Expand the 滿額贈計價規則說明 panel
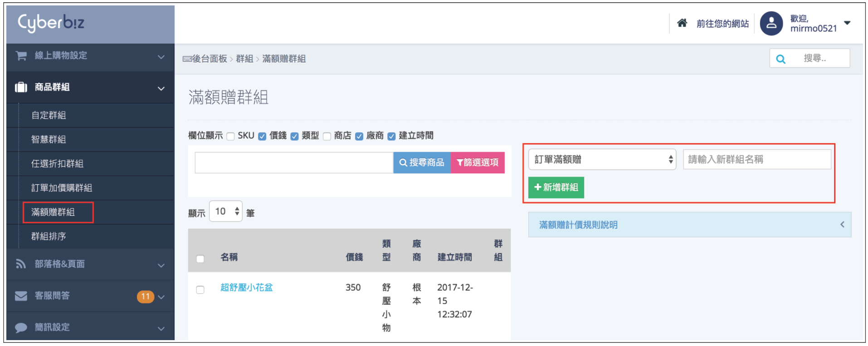This screenshot has width=868, height=346. point(690,225)
